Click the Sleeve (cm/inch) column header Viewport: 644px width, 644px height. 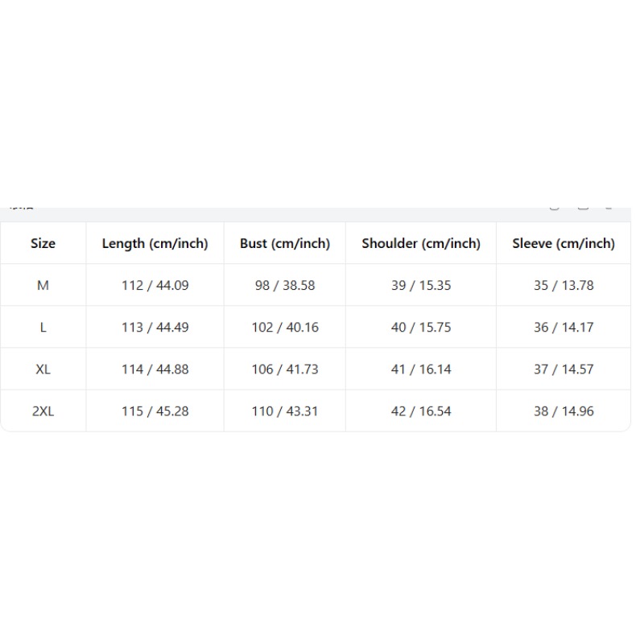pos(563,243)
